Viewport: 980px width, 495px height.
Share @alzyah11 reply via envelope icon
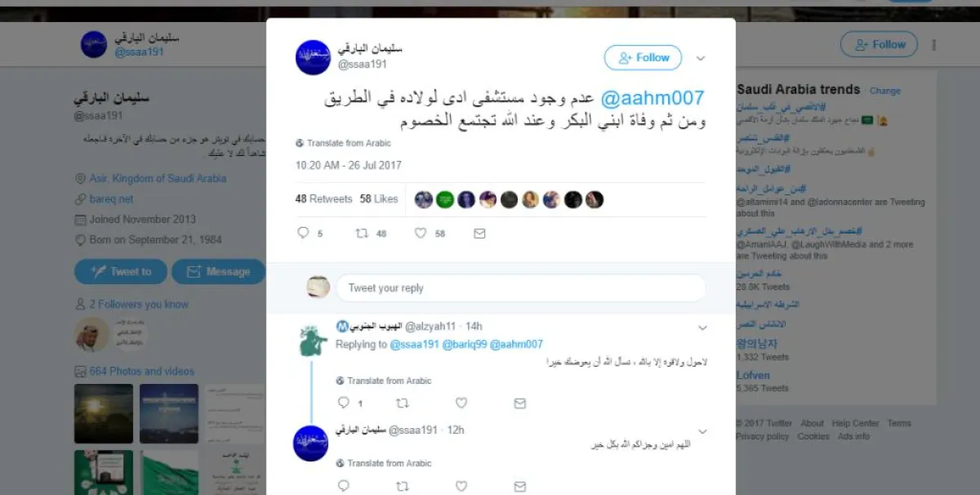pos(519,403)
